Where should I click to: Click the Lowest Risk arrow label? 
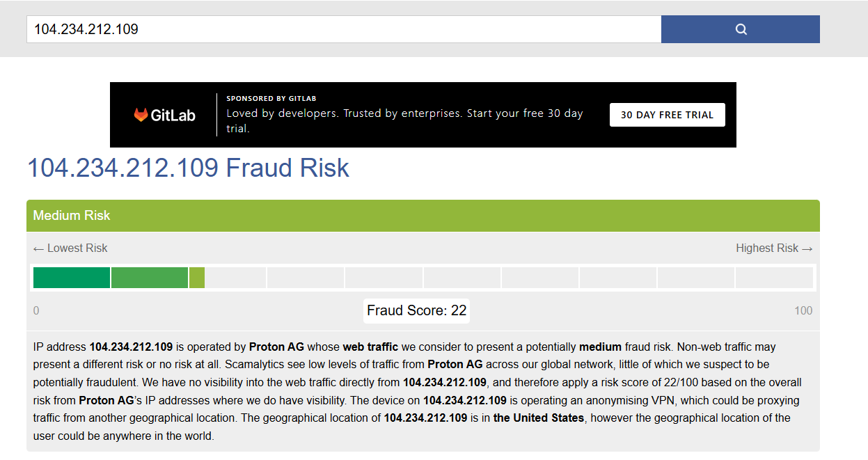(x=70, y=248)
